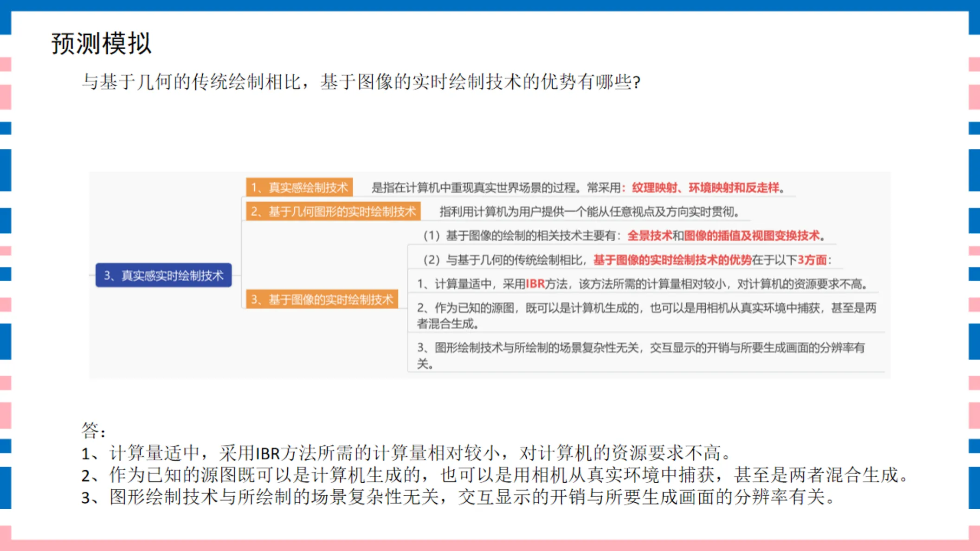This screenshot has height=551, width=980.
Task: Click mind map item 3、图形绘制技术与所绘制的场景复杂性无关
Action: 641,355
